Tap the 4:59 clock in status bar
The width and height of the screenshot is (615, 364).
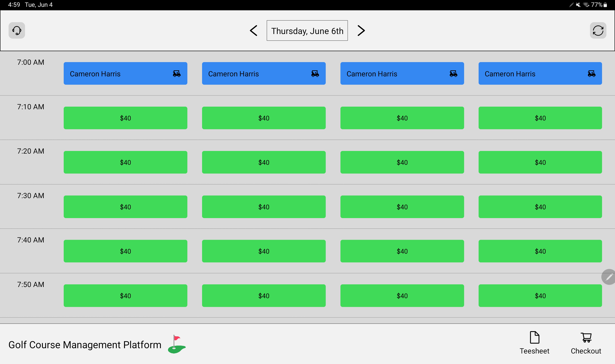(14, 5)
